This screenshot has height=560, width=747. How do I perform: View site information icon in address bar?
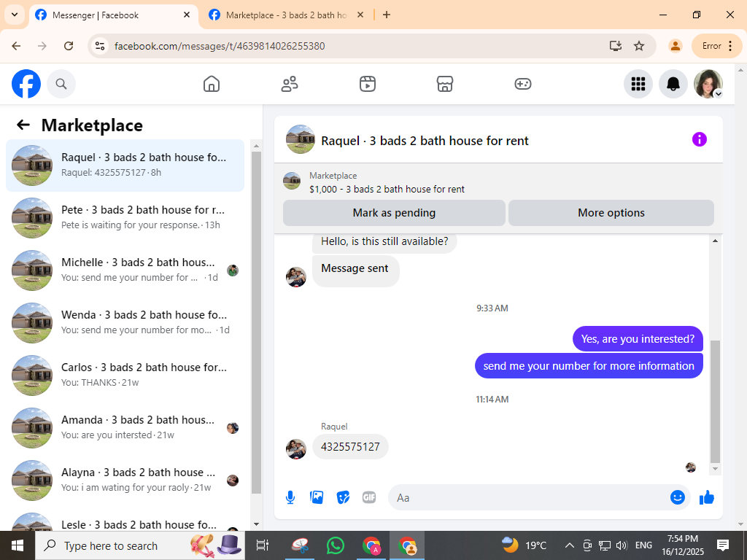click(99, 46)
